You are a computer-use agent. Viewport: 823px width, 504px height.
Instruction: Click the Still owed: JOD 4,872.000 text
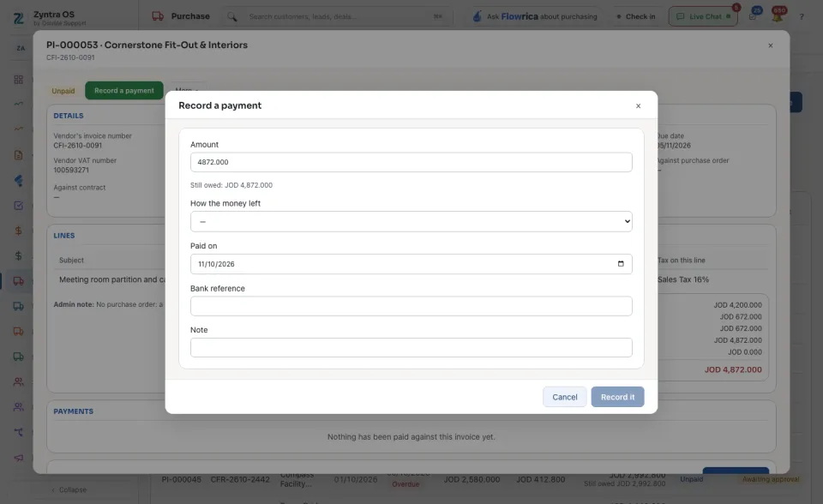[231, 185]
